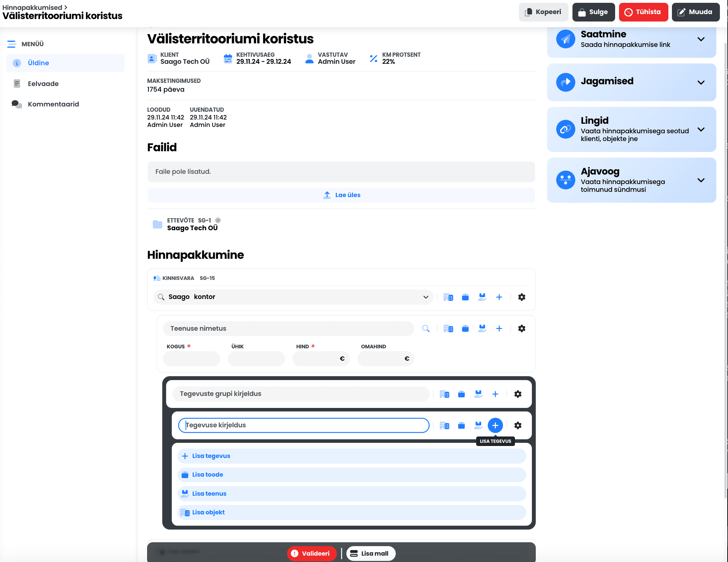Click the Lisa mall button
The height and width of the screenshot is (562, 728).
point(371,554)
